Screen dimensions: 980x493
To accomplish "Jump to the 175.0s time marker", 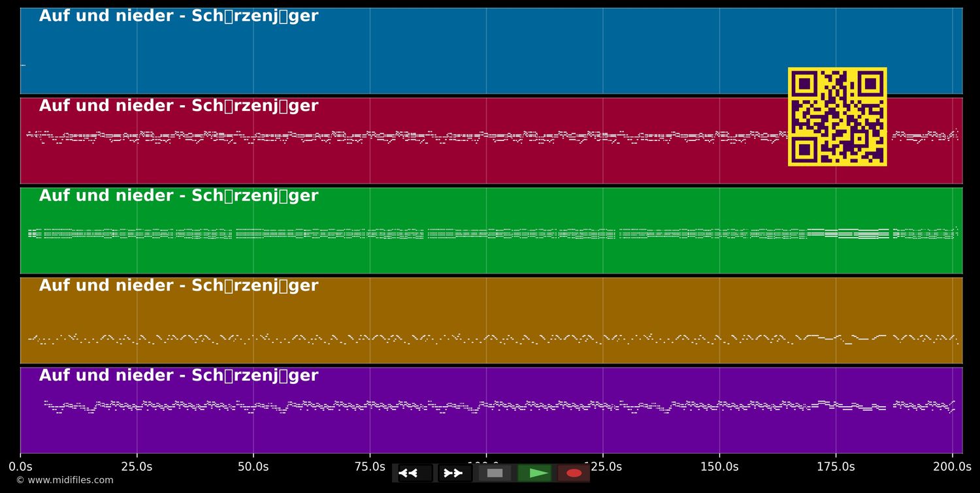I will coord(836,467).
